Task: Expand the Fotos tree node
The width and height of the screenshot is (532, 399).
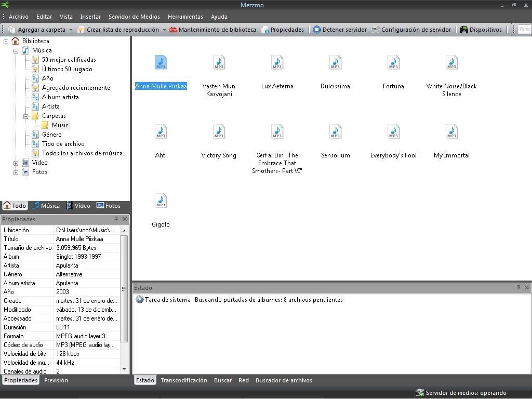Action: (x=16, y=172)
